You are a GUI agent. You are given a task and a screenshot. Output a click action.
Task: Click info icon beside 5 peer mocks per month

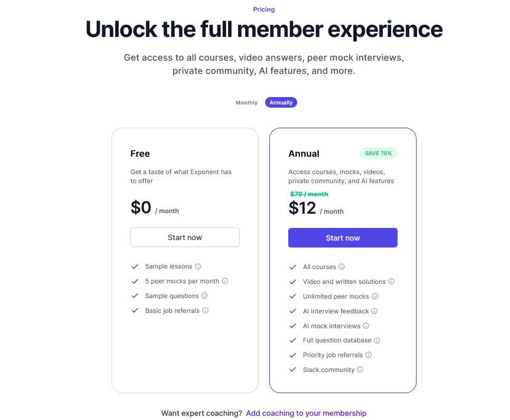click(x=225, y=281)
